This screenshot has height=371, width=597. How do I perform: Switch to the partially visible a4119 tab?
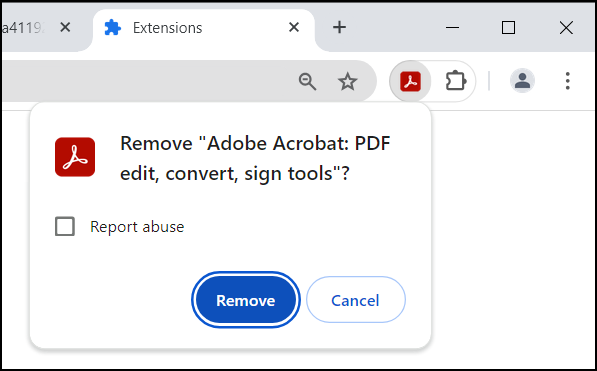[x=24, y=28]
